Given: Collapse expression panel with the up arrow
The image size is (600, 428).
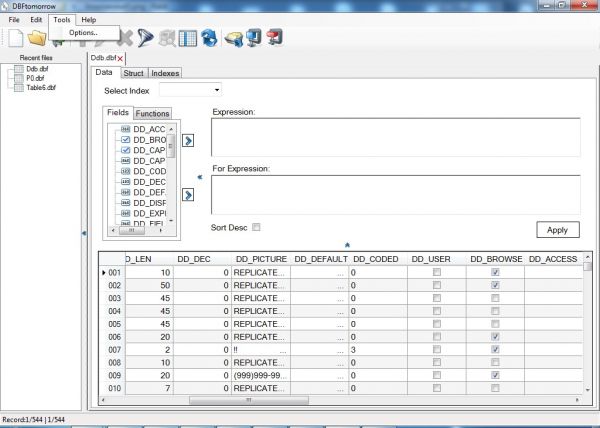Looking at the screenshot, I should 347,244.
